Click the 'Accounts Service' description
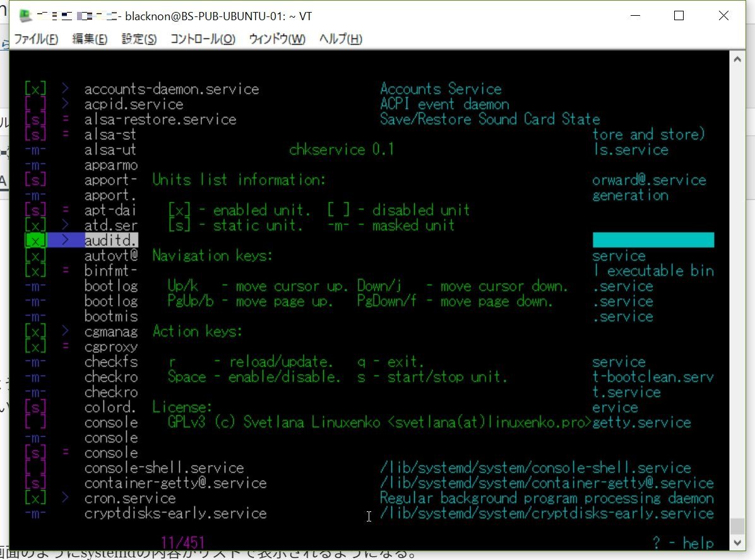Viewport: 755px width, 560px height. coord(441,89)
